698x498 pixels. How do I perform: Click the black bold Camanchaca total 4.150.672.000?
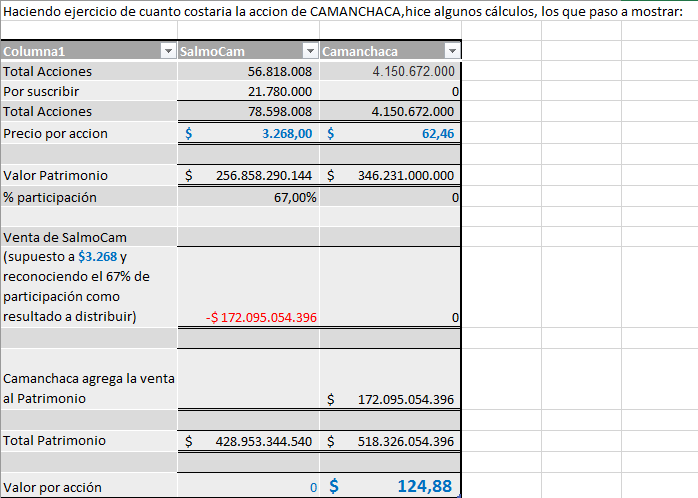[x=413, y=112]
